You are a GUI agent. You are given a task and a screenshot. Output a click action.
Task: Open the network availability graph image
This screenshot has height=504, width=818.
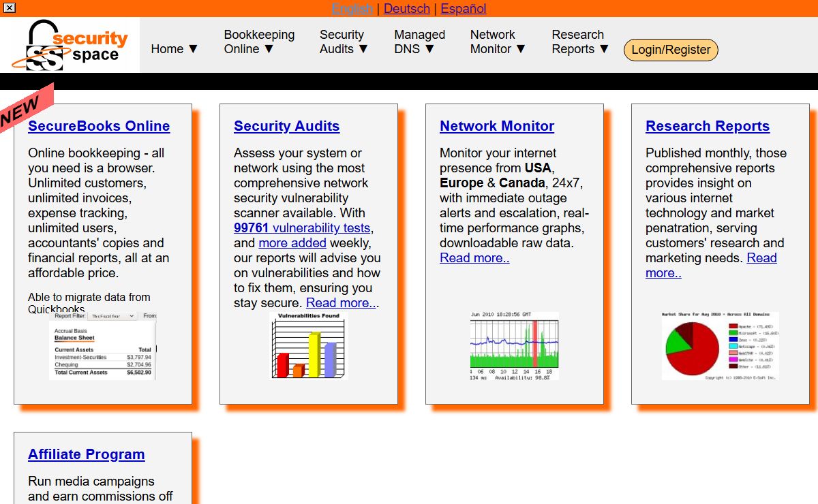point(515,346)
